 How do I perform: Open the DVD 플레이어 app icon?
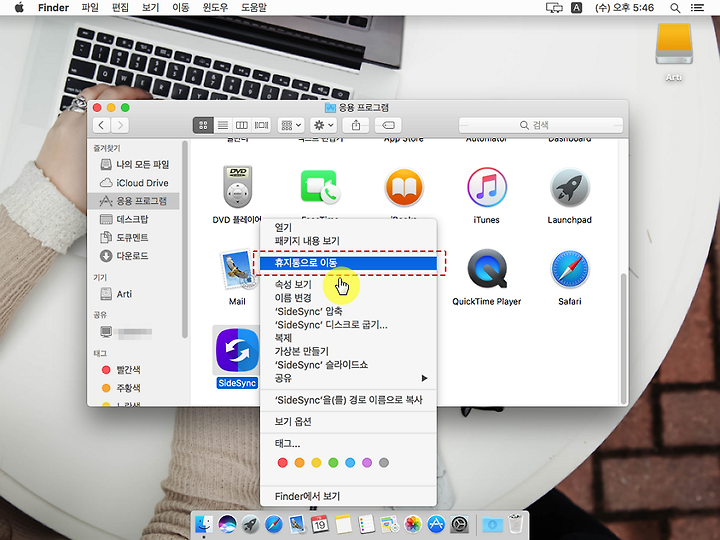[237, 187]
